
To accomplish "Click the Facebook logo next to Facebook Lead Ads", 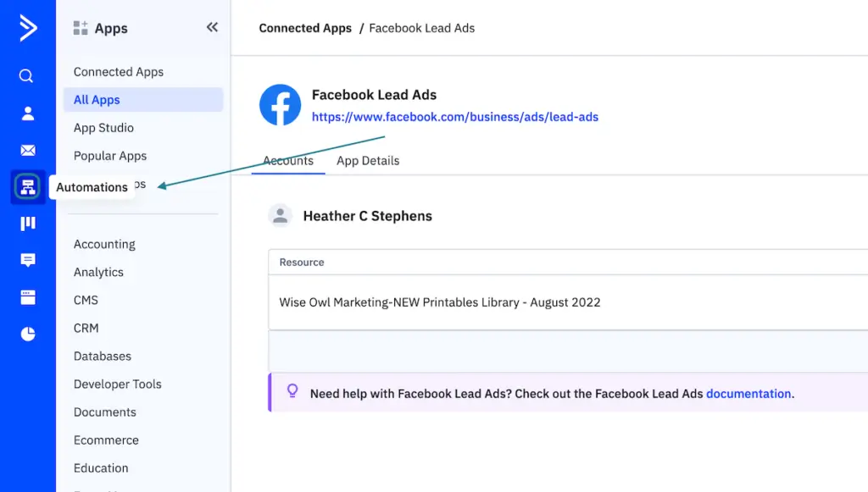I will [x=280, y=105].
